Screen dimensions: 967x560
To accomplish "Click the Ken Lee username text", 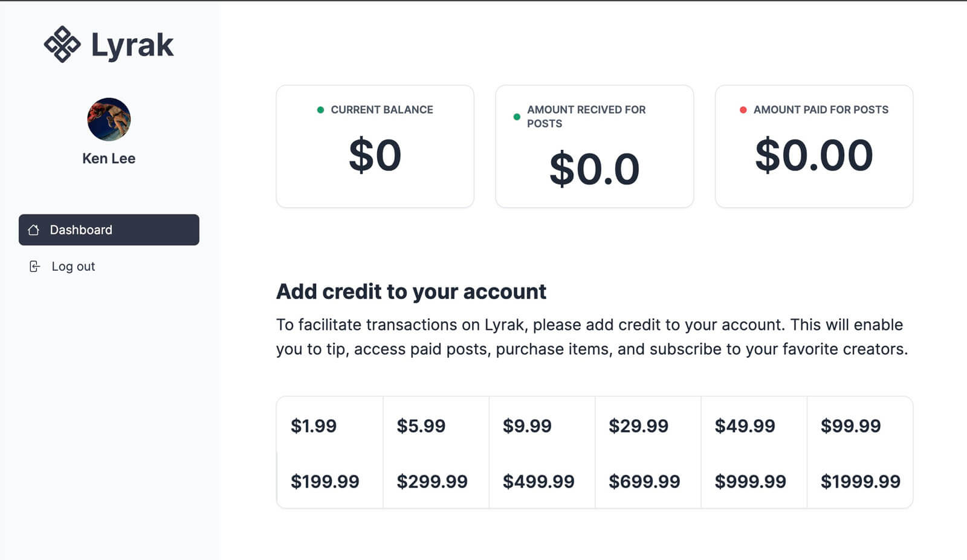I will pos(109,158).
